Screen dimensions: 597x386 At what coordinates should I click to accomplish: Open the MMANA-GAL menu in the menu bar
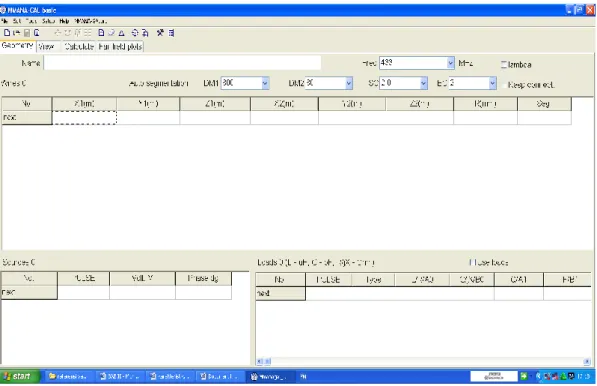pyautogui.click(x=90, y=21)
